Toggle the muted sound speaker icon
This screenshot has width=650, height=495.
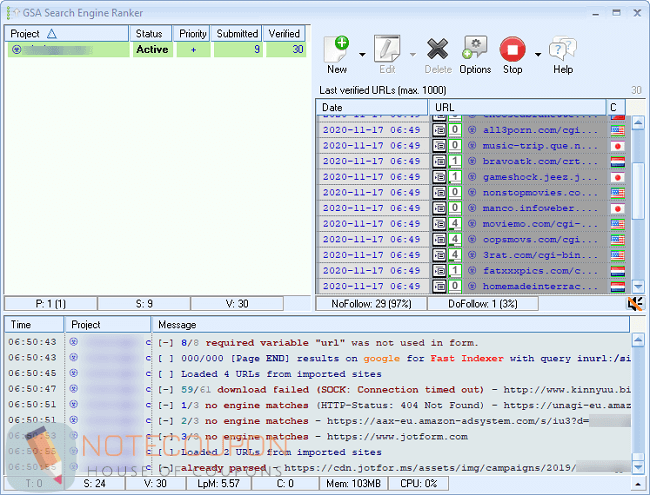pos(635,304)
